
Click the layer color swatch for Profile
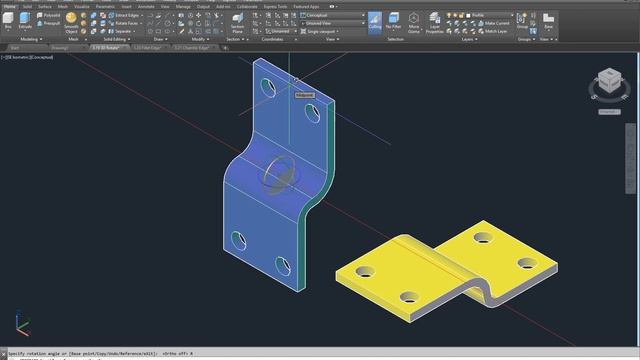pos(468,15)
